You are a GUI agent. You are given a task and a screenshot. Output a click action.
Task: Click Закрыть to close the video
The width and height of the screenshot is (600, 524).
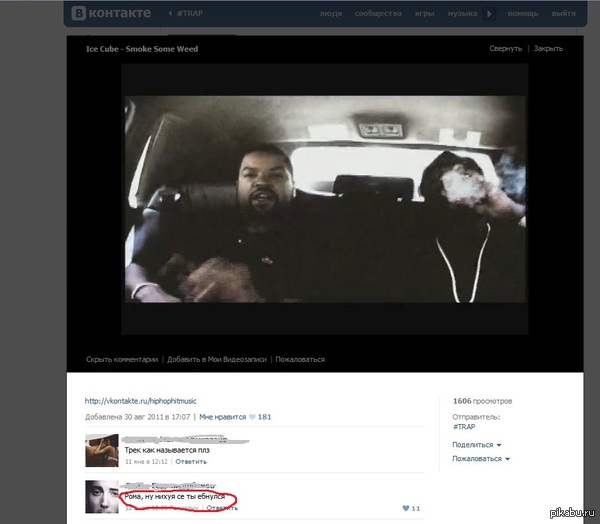pos(548,49)
